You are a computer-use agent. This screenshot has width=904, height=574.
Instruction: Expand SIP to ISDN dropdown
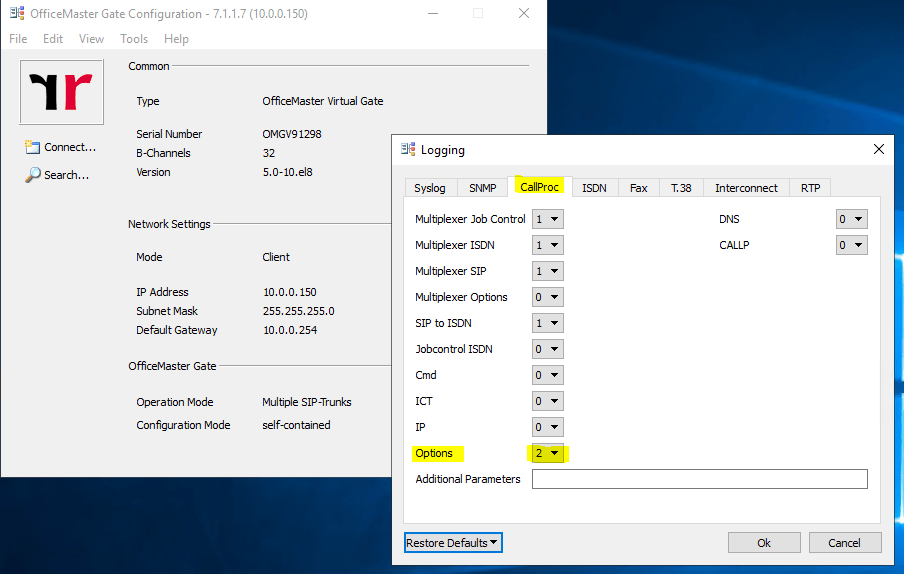click(x=548, y=323)
